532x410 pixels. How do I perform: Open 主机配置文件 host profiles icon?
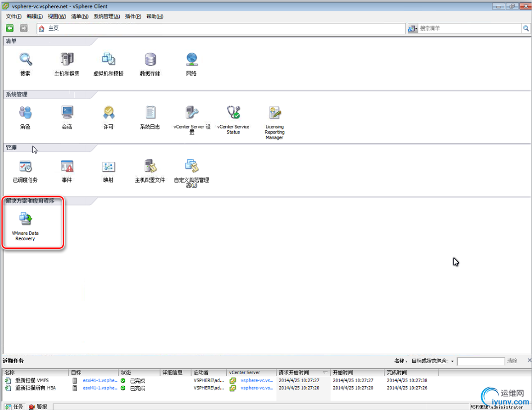coord(150,166)
